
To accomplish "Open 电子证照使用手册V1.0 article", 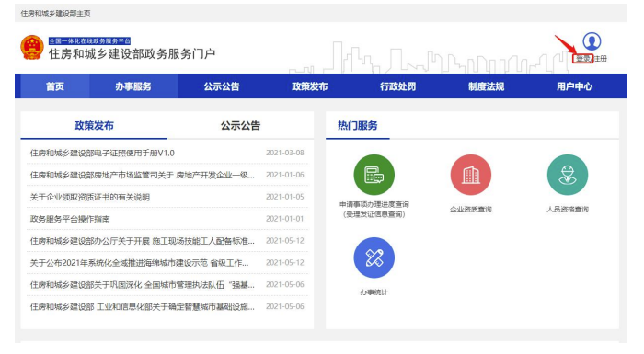I will click(102, 154).
